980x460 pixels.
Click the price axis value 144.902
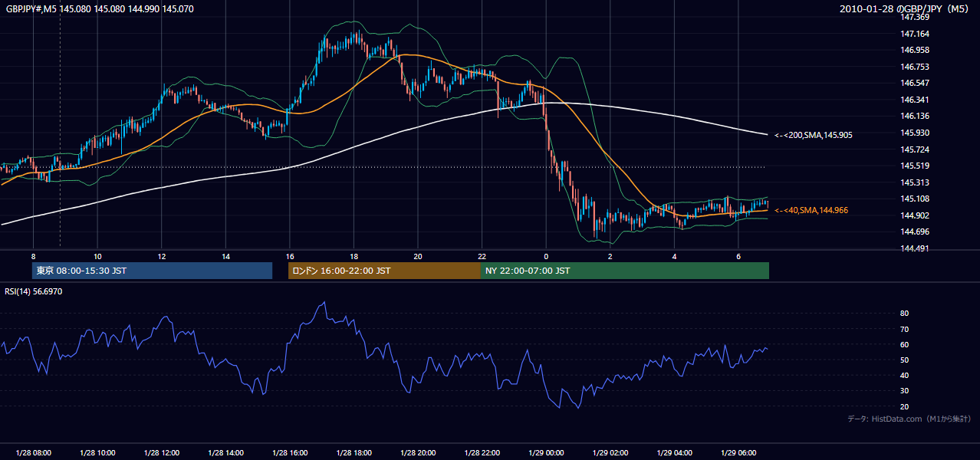(915, 215)
